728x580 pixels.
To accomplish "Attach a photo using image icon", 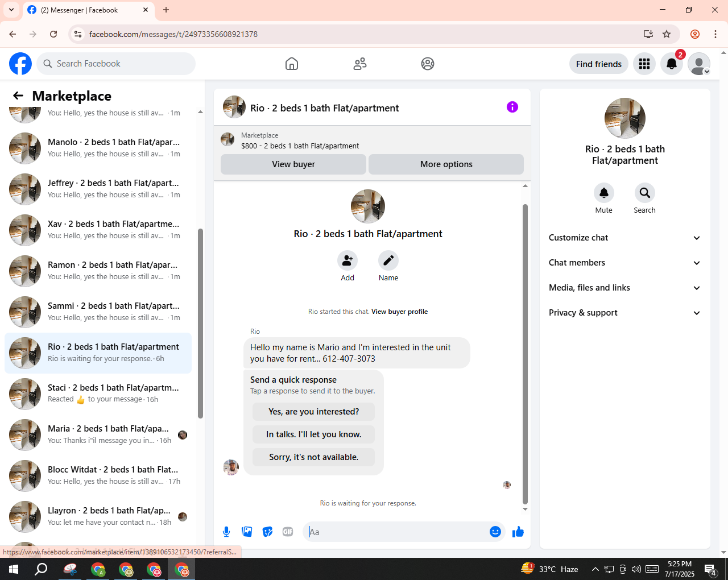I will pyautogui.click(x=247, y=532).
